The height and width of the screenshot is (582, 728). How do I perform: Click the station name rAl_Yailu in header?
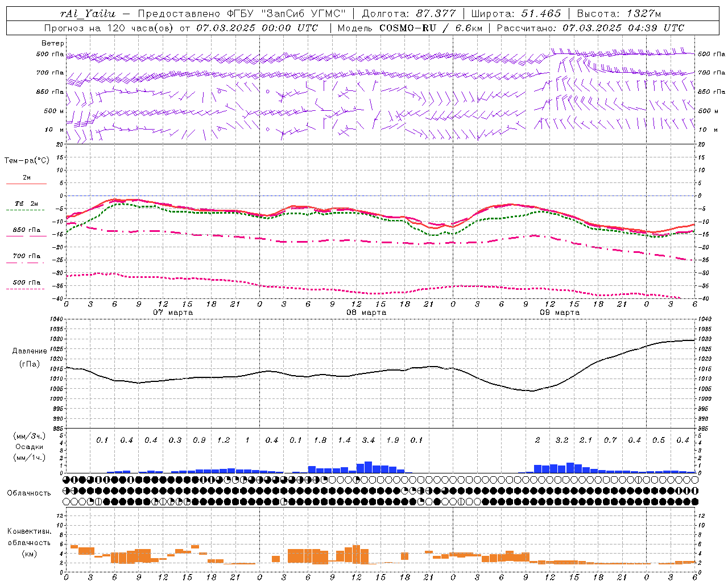click(88, 14)
